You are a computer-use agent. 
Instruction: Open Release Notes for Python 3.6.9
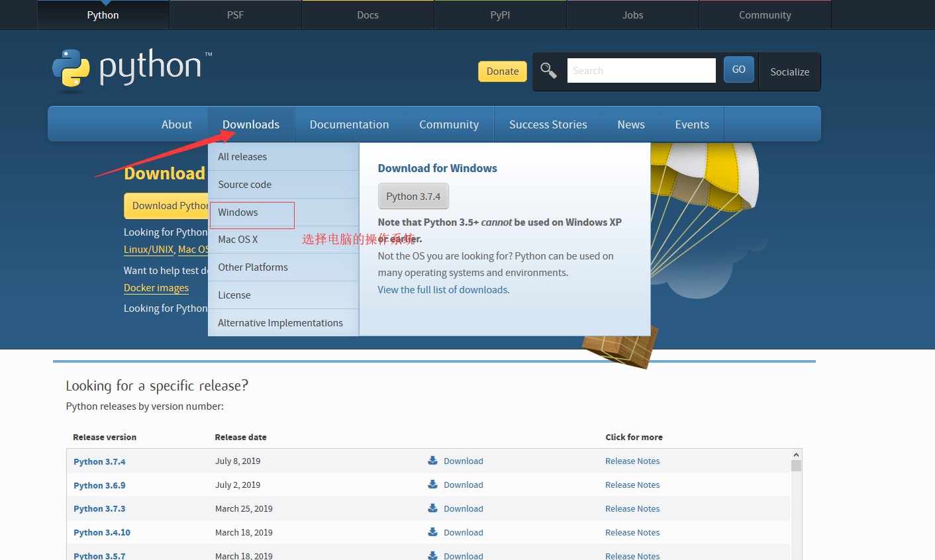[632, 485]
